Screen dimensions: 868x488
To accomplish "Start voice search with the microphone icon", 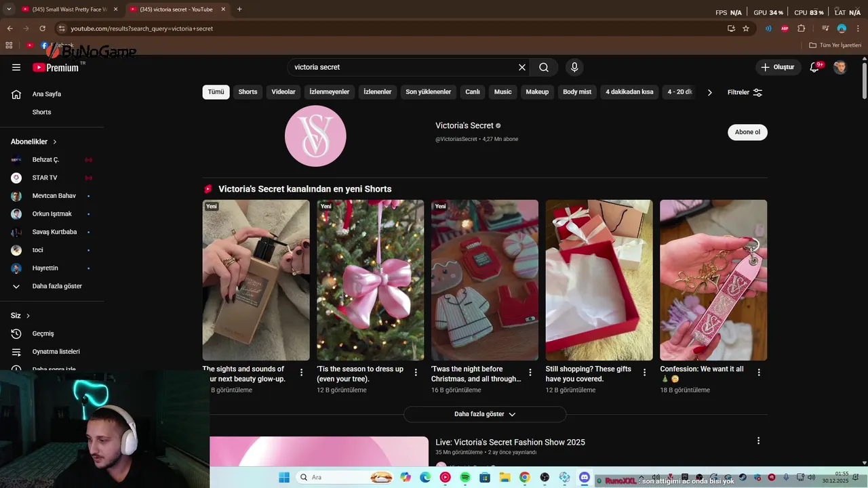I will click(x=574, y=67).
